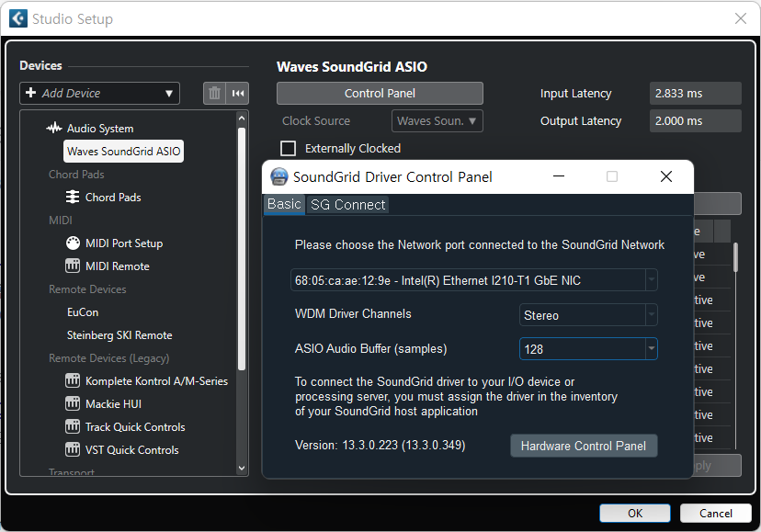
Task: Click the MIDI Port Setup icon
Action: pos(73,243)
